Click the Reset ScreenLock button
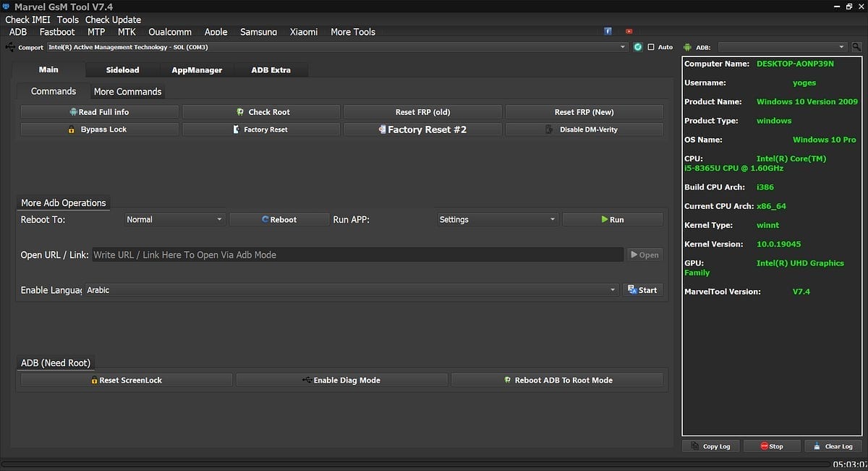This screenshot has width=868, height=471. (127, 380)
